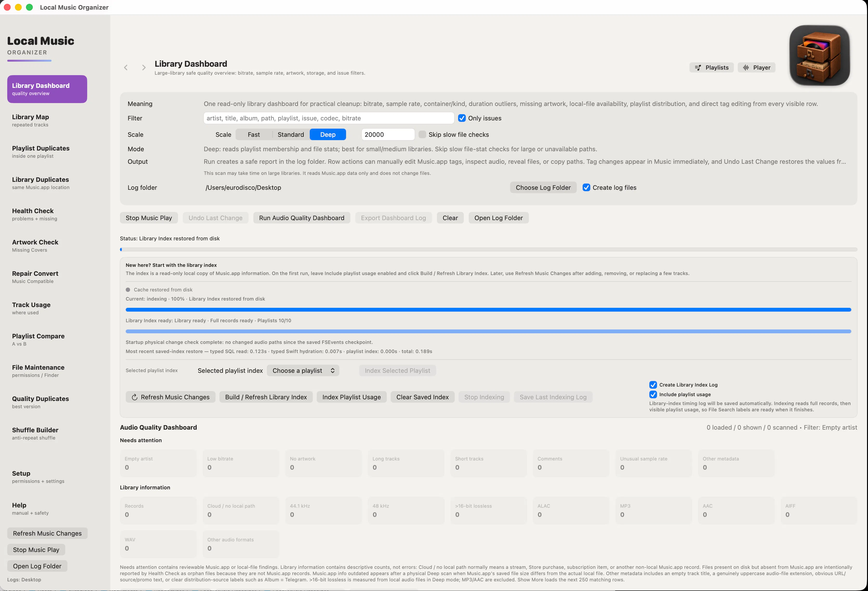Viewport: 868px width, 591px height.
Task: Toggle the Only issues checkbox
Action: coord(462,118)
